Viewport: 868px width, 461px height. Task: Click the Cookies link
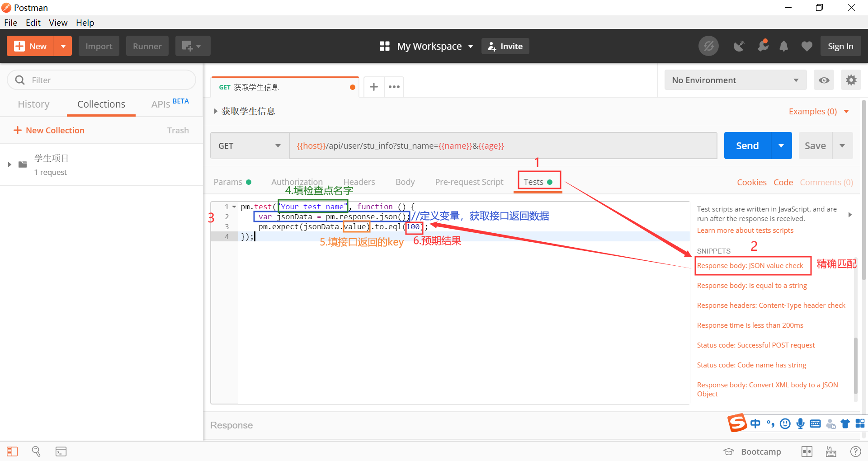click(x=752, y=182)
